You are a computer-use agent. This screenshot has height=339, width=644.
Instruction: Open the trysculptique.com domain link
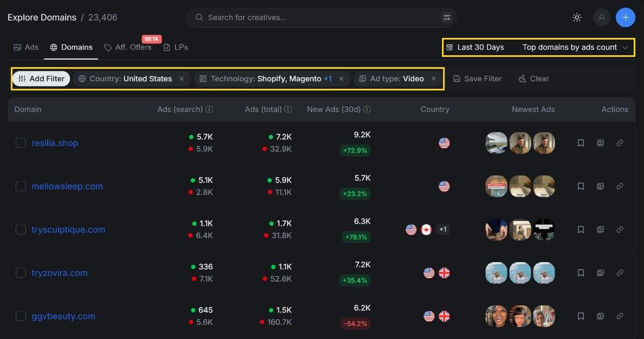coord(68,230)
